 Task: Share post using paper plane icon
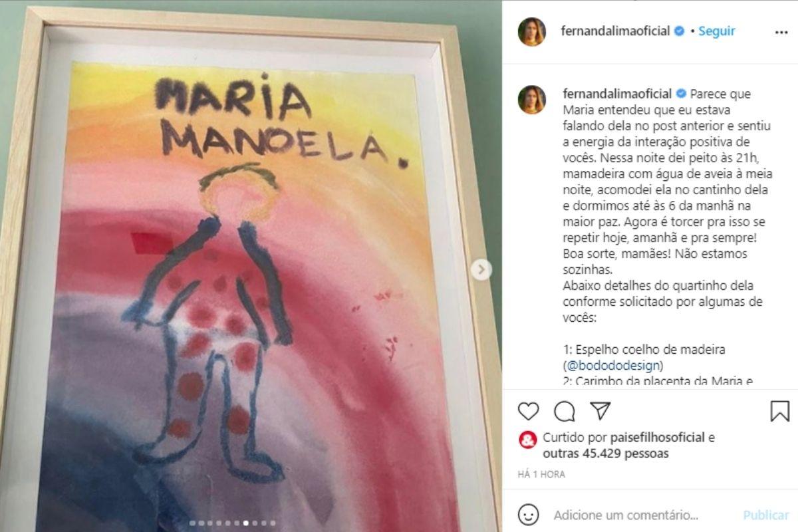point(600,411)
